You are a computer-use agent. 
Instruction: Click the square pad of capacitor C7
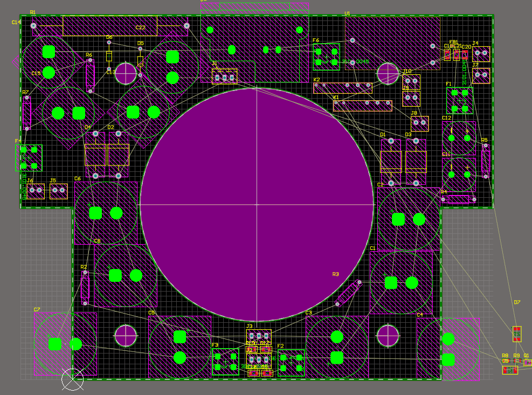[x=55, y=344]
